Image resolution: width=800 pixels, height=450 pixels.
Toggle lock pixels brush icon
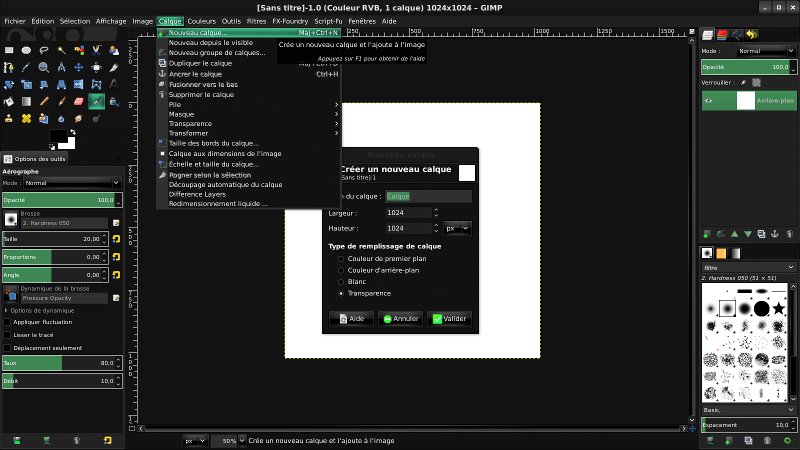tap(743, 82)
